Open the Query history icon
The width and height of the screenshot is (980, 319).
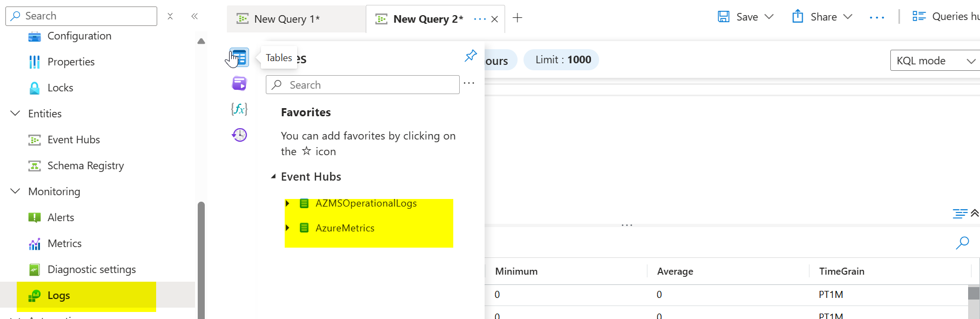pos(239,135)
